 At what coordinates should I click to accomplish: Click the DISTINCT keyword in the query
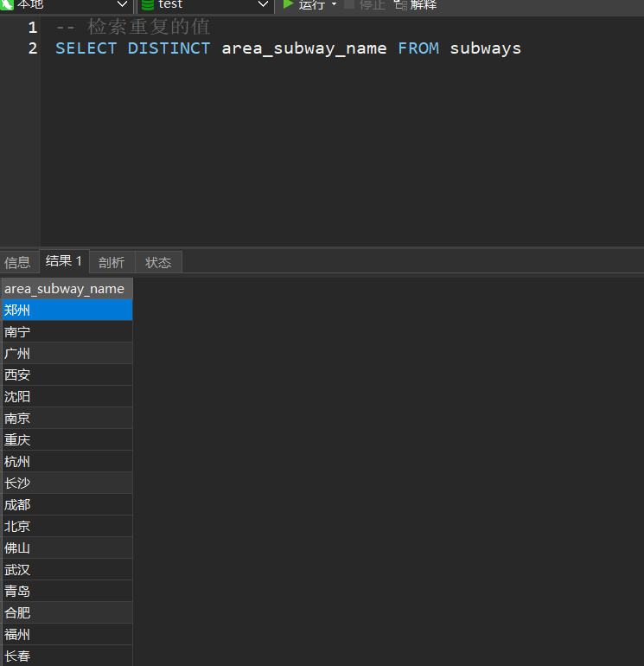169,48
